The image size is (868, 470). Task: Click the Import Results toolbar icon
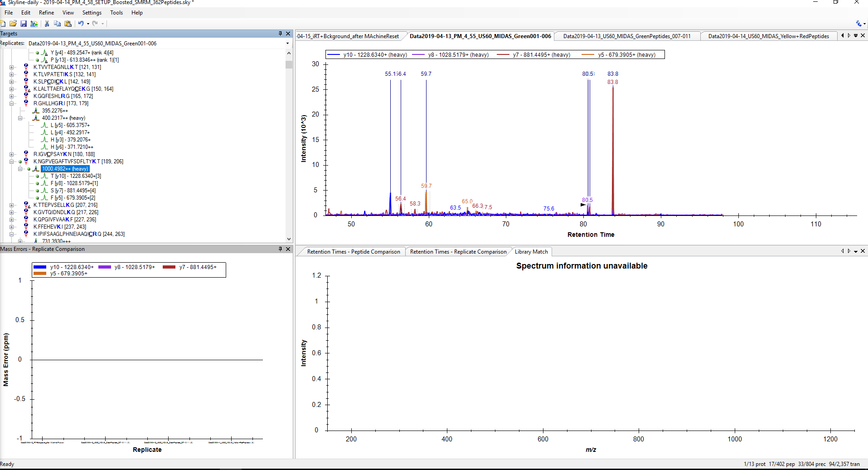click(x=34, y=24)
